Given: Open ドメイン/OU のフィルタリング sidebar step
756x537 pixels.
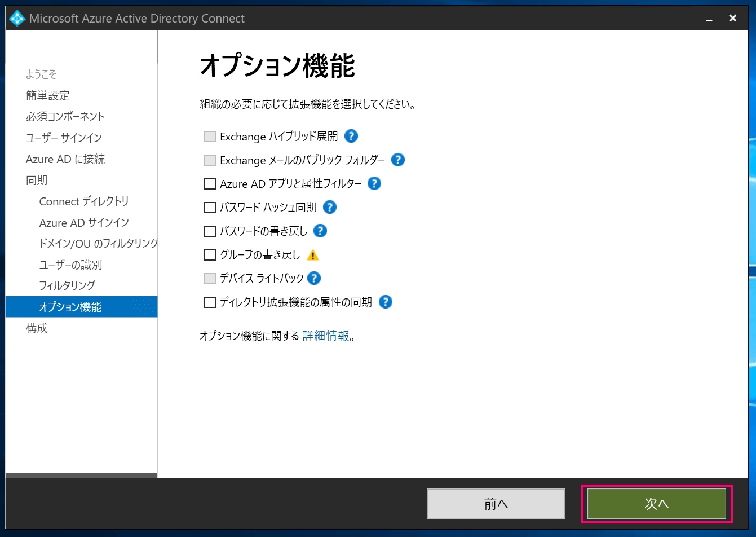Looking at the screenshot, I should click(x=99, y=244).
